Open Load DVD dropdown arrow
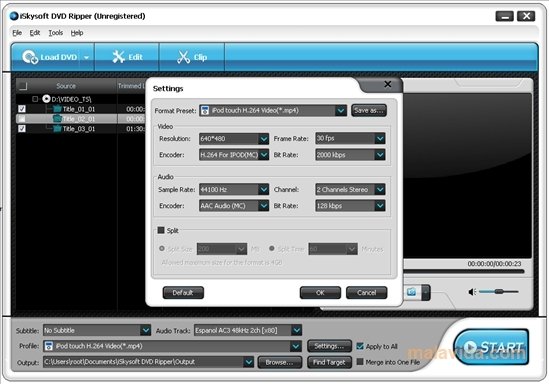This screenshot has width=549, height=384. click(x=86, y=57)
